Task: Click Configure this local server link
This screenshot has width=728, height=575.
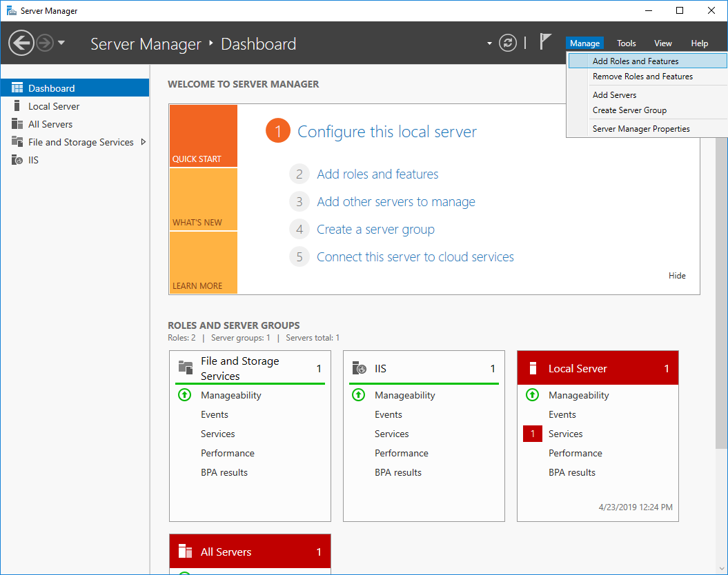Action: [386, 132]
